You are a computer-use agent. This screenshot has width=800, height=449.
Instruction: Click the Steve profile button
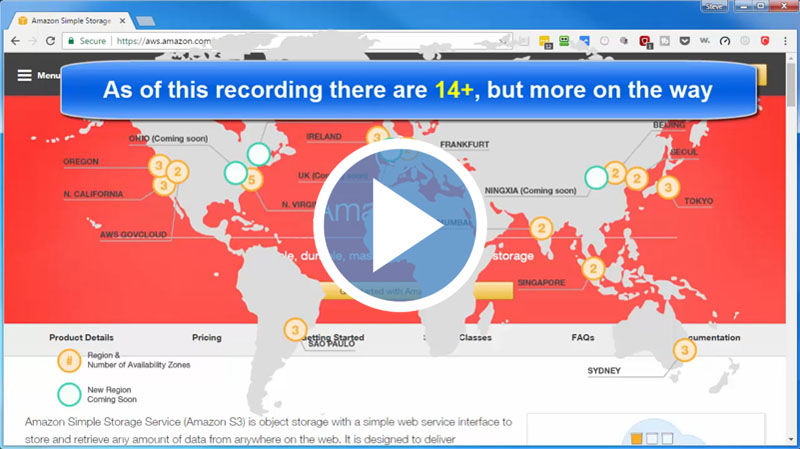(715, 6)
